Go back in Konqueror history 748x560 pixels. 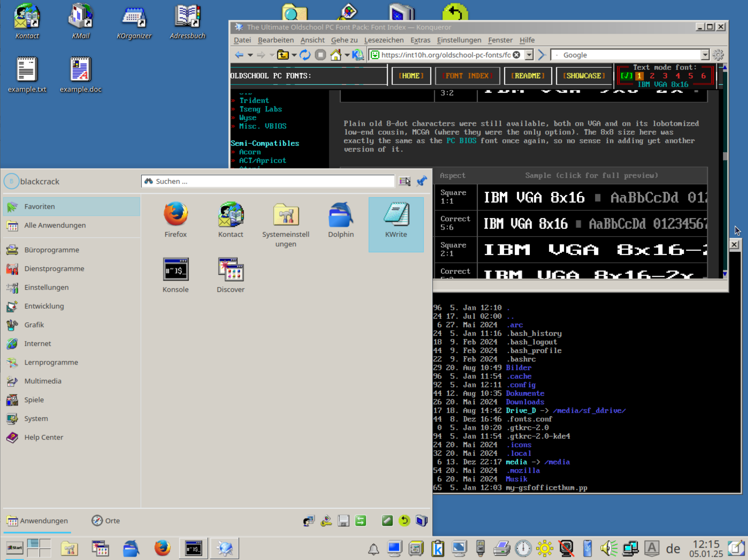tap(239, 55)
